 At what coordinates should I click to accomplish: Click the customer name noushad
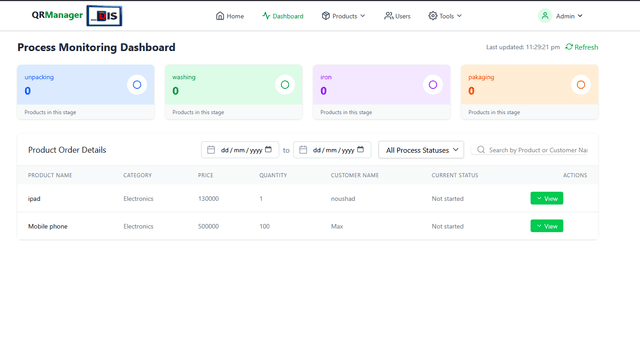(x=343, y=199)
